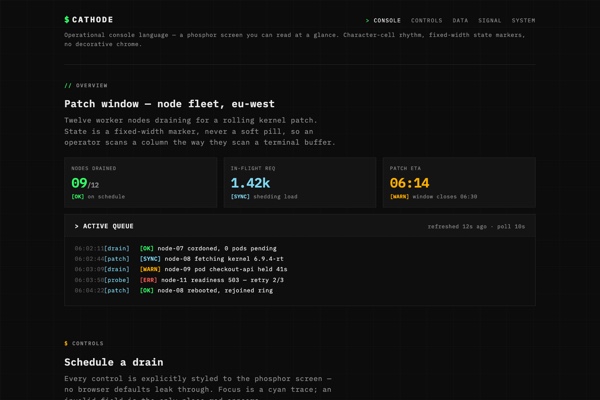Open the SYSTEM nav item

523,20
